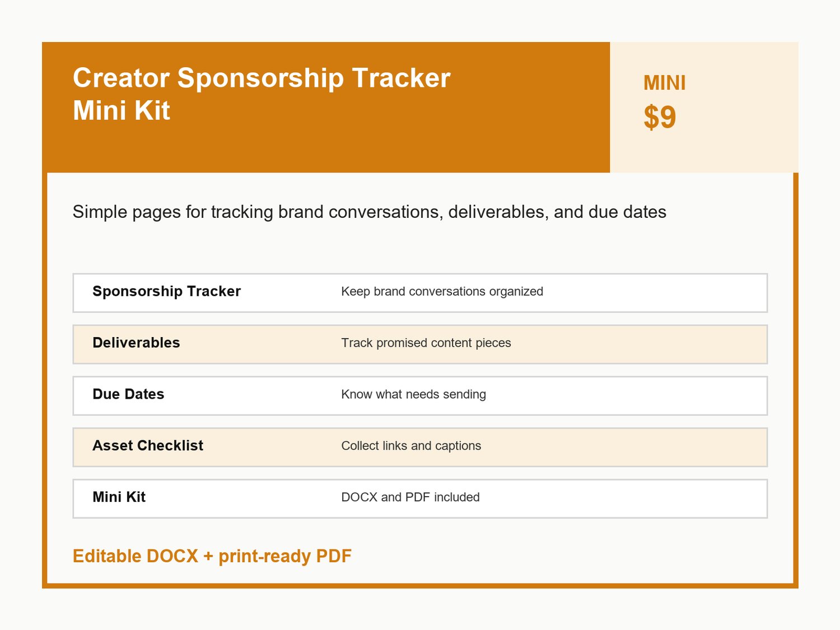
Task: Select Track promised content pieces text
Action: [x=426, y=343]
